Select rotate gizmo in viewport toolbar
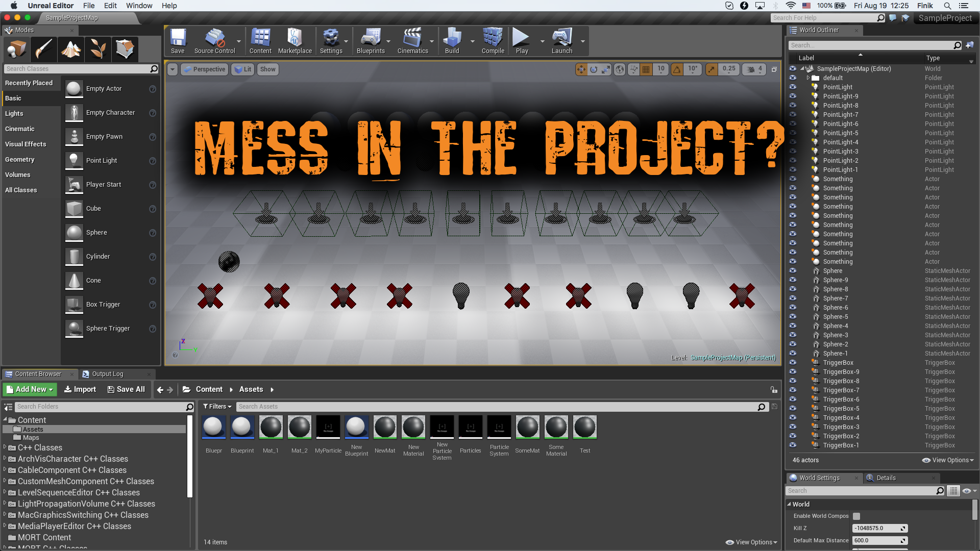 pos(594,69)
